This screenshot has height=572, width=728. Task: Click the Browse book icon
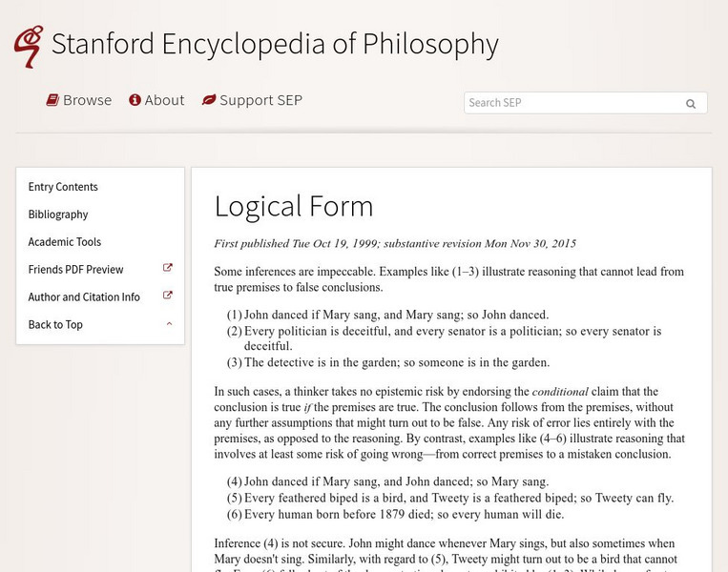click(x=52, y=100)
